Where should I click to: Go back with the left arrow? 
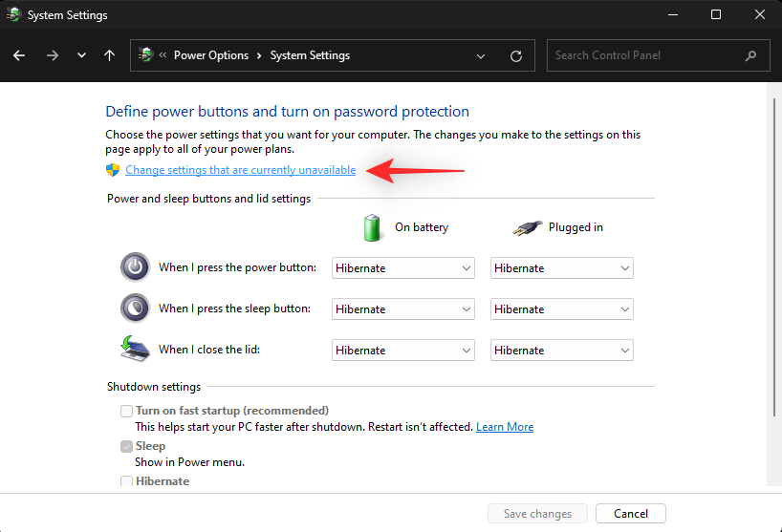tap(19, 55)
